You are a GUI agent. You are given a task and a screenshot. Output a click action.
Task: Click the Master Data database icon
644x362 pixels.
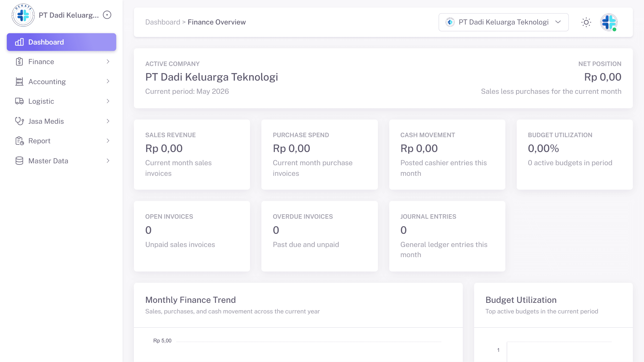[x=19, y=161]
